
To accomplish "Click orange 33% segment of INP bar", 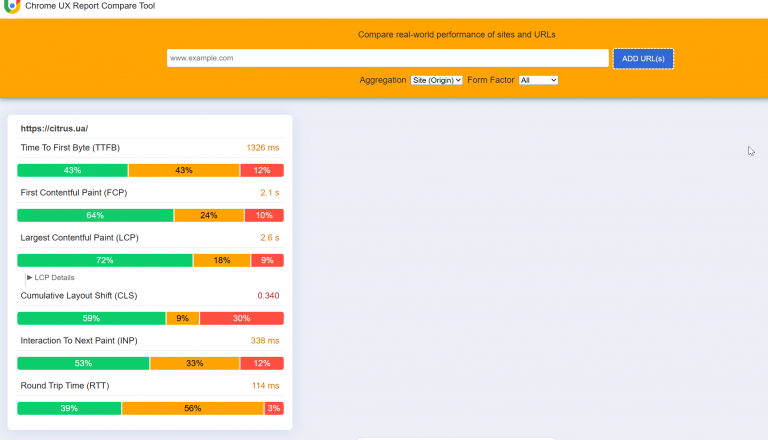I will (x=194, y=363).
